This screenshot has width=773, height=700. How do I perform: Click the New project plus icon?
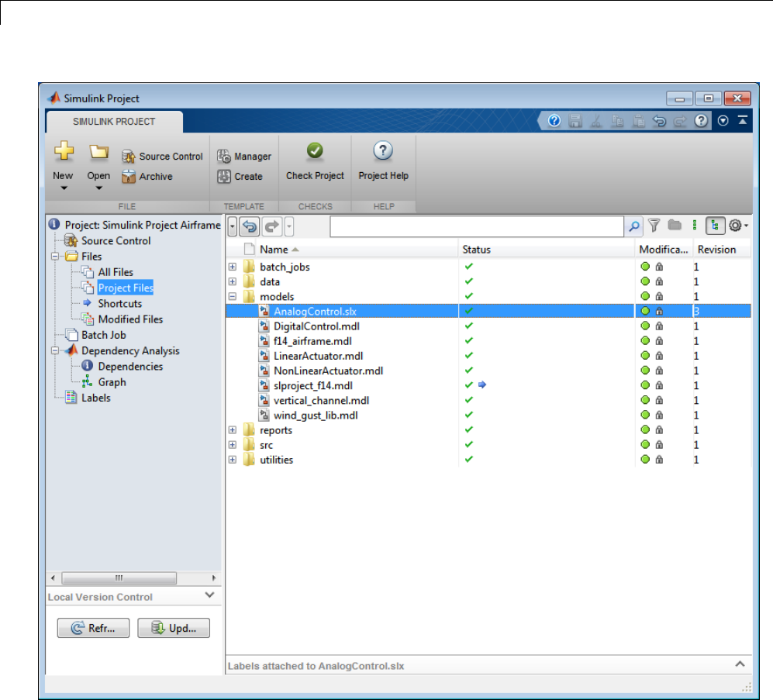(x=64, y=151)
